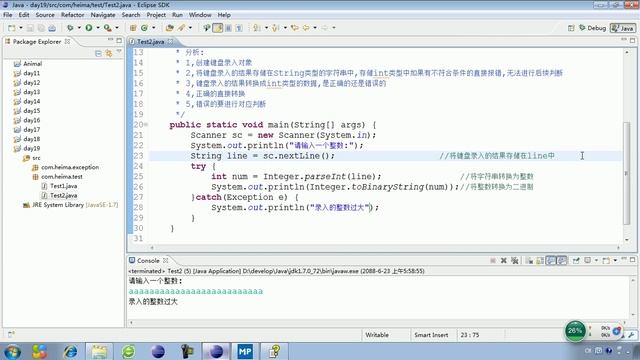The image size is (640, 360).
Task: Switch to the Debug perspective
Action: click(592, 28)
